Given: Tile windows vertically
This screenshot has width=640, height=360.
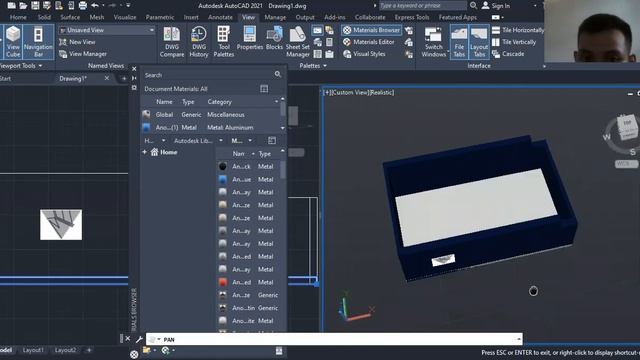Looking at the screenshot, I should tap(514, 42).
